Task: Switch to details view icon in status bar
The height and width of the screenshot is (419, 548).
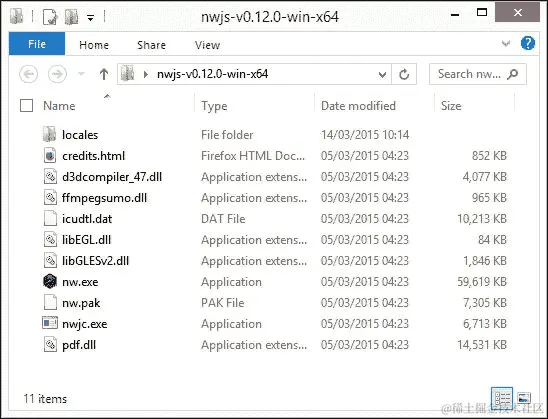Action: [502, 398]
